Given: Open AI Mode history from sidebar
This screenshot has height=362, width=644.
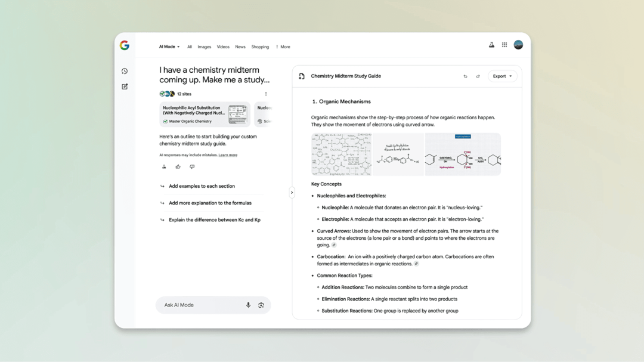Looking at the screenshot, I should (125, 71).
